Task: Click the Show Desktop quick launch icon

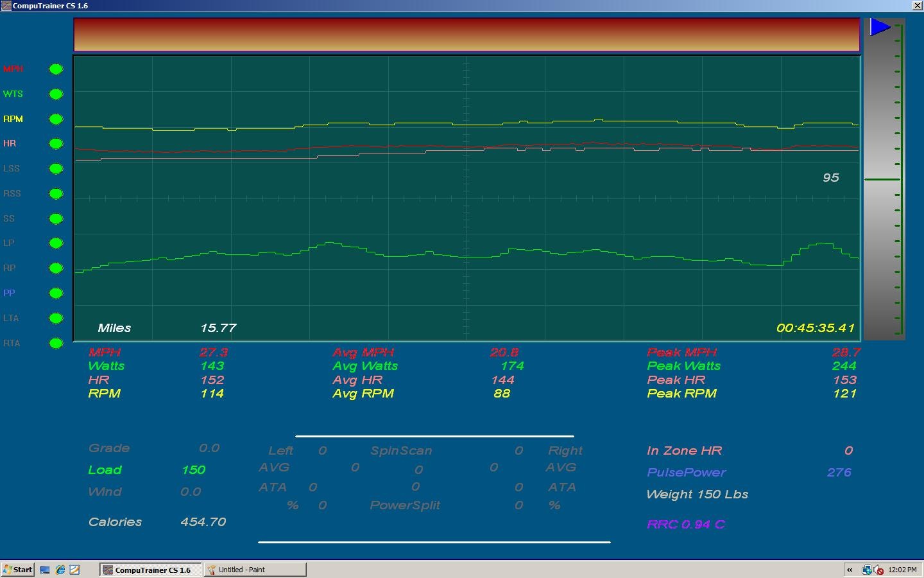Action: (x=45, y=570)
